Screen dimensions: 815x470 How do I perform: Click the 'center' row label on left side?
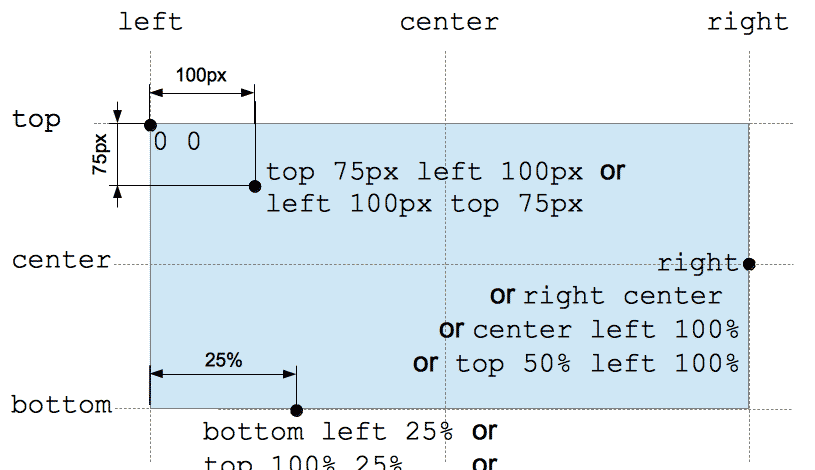click(61, 260)
